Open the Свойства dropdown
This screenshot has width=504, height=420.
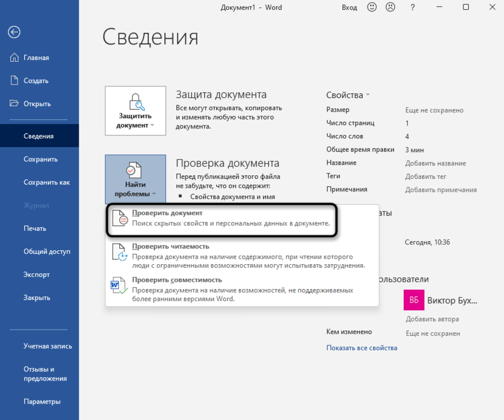coord(348,95)
